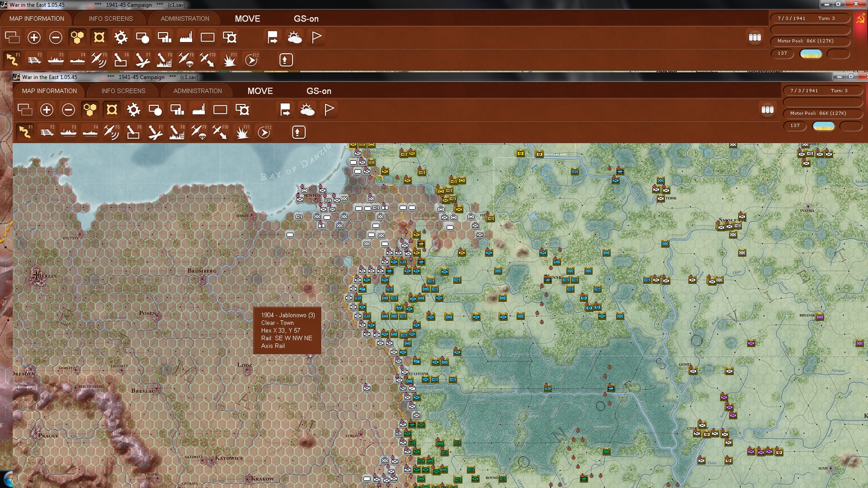
Task: Select F3 naval transport mode in front window
Action: [x=68, y=132]
